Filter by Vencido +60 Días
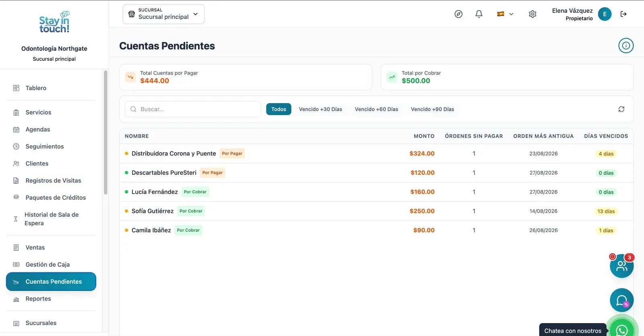Viewport: 644px width, 336px height. [376, 109]
